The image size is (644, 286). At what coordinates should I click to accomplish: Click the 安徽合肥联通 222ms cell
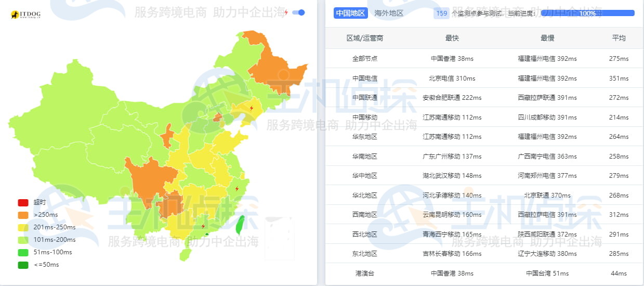(452, 98)
